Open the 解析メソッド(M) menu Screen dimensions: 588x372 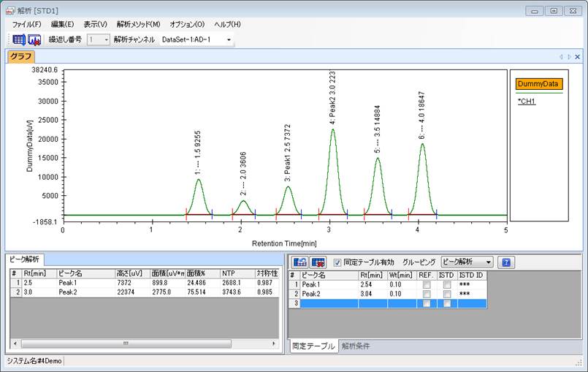(x=138, y=24)
